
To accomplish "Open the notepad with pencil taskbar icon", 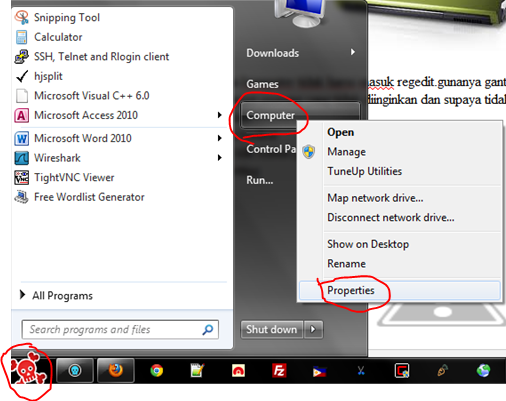I will point(197,370).
